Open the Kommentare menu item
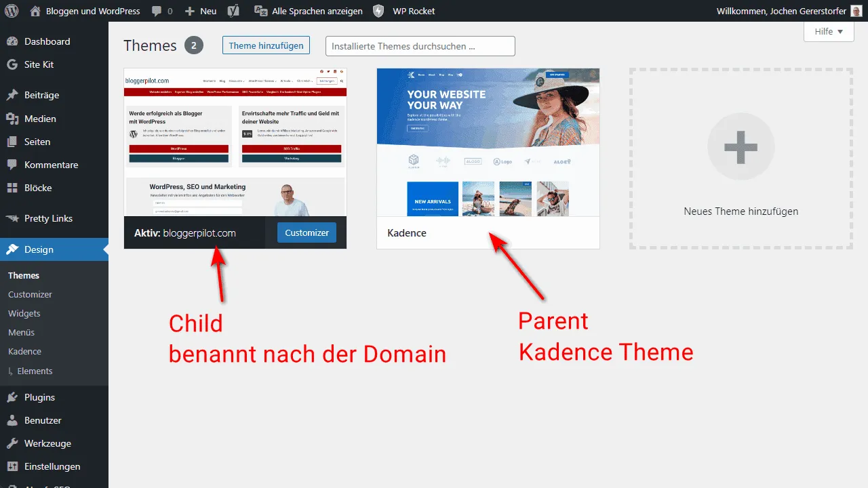 pos(54,165)
